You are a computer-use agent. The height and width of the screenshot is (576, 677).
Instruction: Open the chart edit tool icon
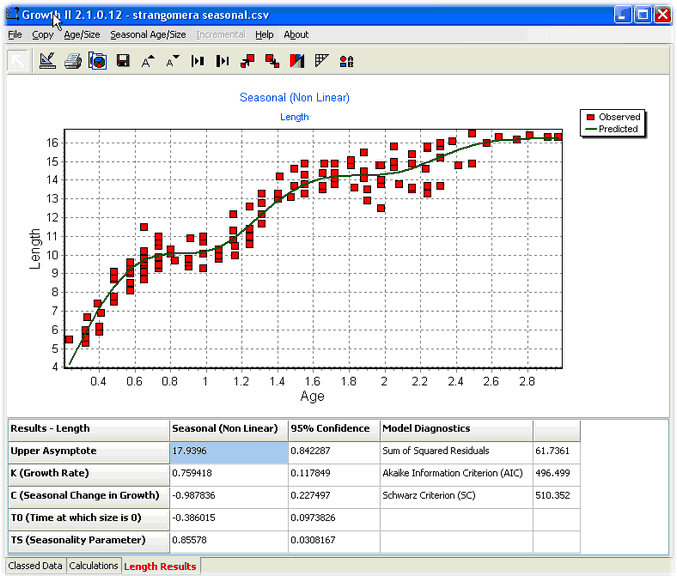[x=47, y=60]
